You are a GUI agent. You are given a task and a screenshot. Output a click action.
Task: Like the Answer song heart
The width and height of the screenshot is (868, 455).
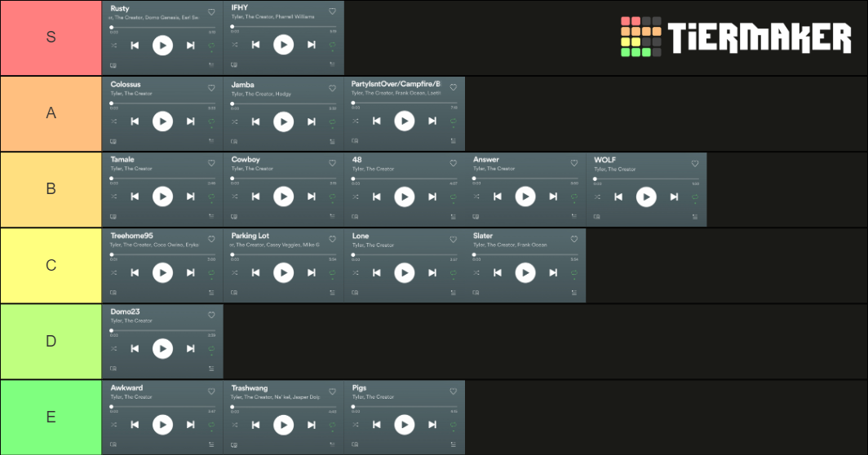pos(574,163)
